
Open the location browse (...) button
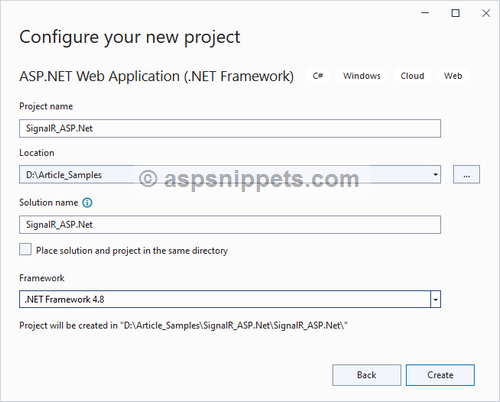pyautogui.click(x=466, y=174)
